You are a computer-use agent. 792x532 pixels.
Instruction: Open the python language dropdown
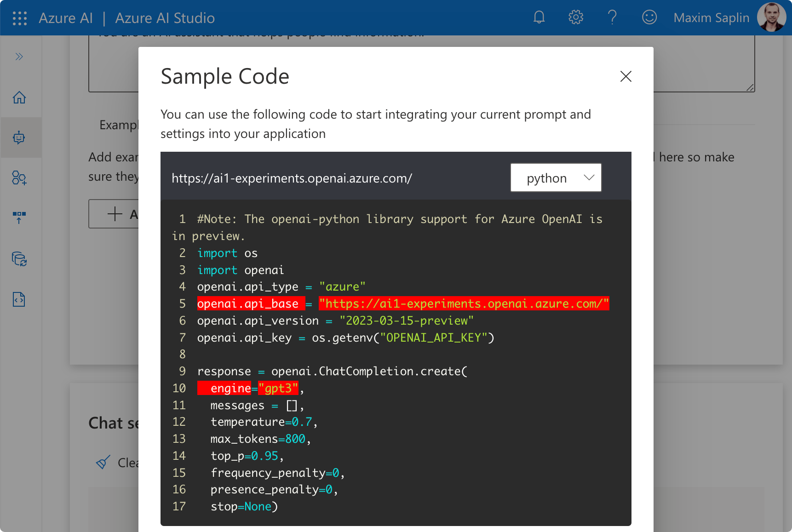[556, 177]
